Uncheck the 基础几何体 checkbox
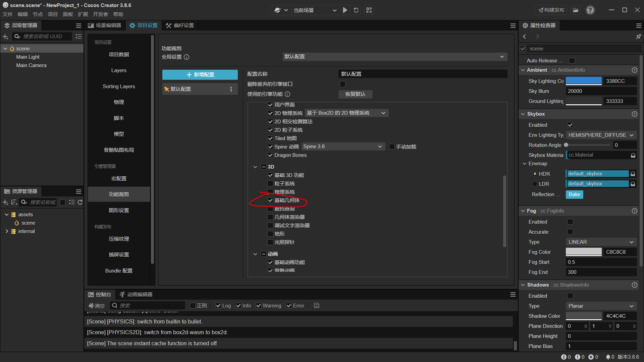Screen dimensions: 644x362 tap(270, 200)
